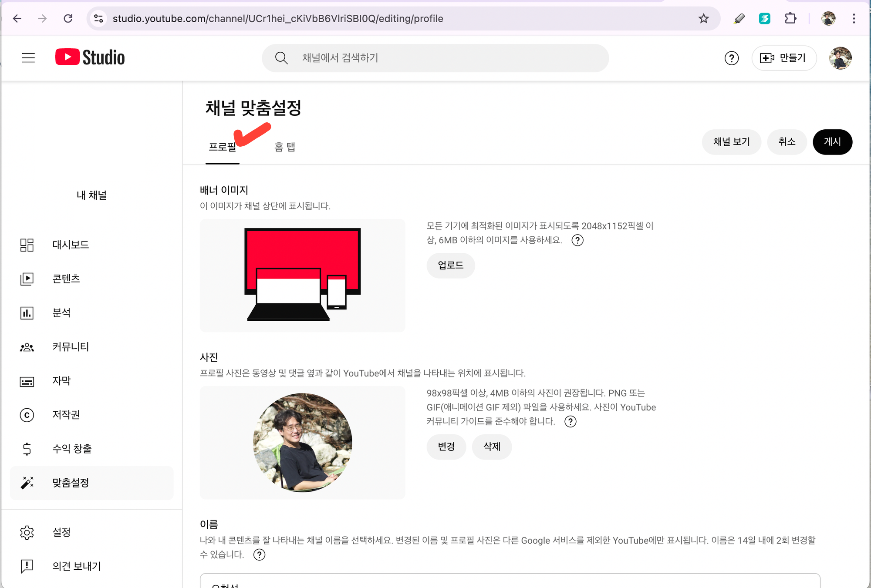
Task: Click the 내 채널 label in sidebar
Action: tap(91, 195)
